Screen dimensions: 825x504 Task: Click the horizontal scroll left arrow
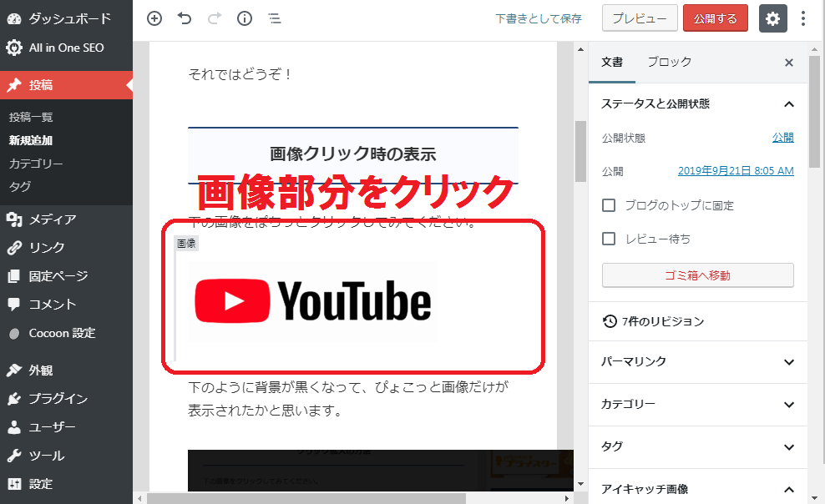click(139, 497)
